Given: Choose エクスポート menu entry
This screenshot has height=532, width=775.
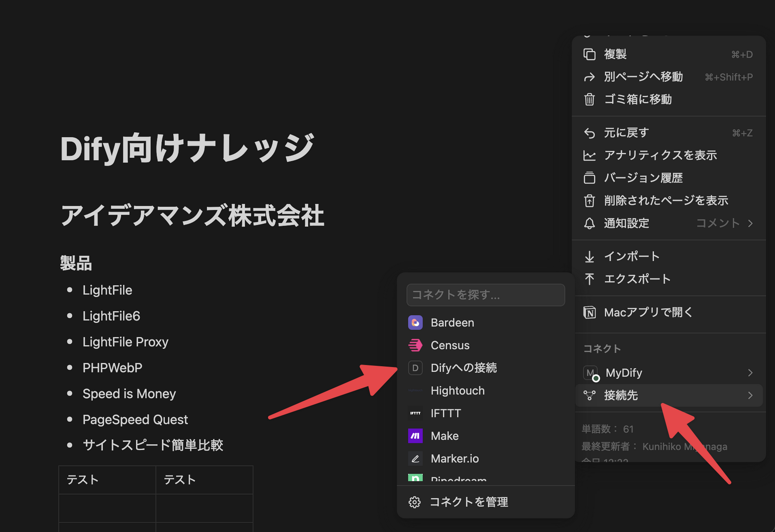Looking at the screenshot, I should (668, 279).
